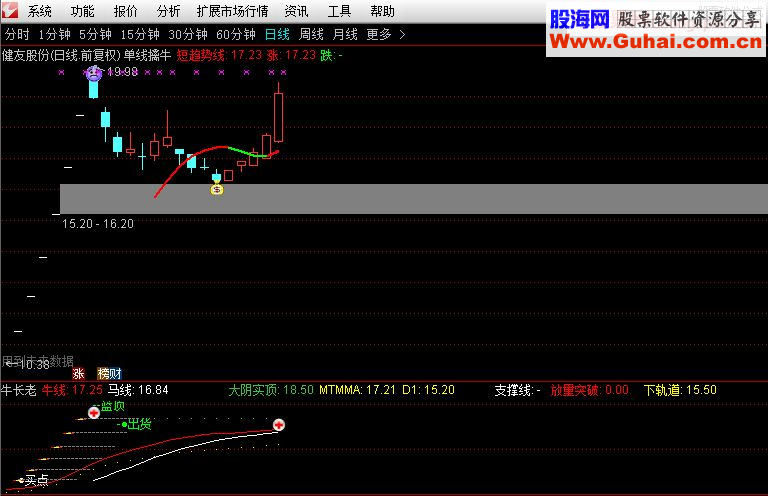Click the 股海网 logo banner
The image size is (768, 496).
pos(579,20)
